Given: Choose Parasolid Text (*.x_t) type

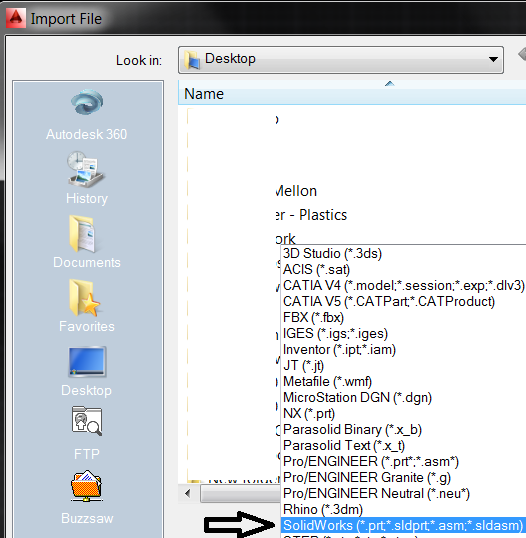Looking at the screenshot, I should click(404, 446).
